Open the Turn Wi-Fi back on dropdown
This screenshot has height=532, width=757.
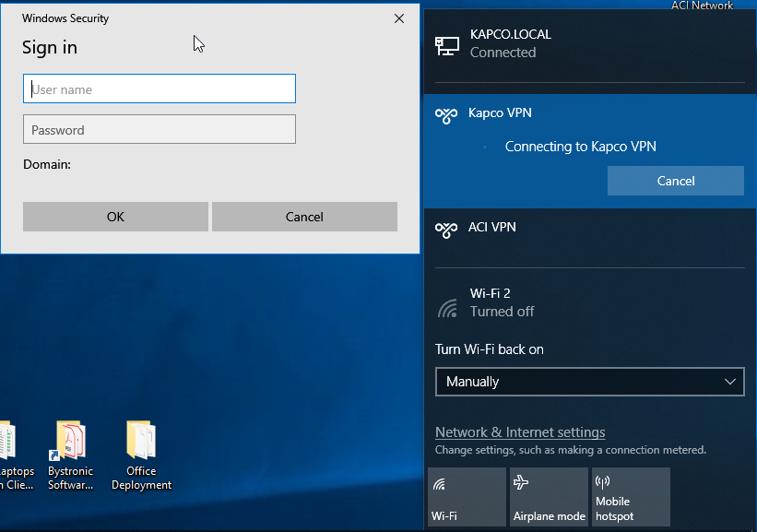[589, 382]
